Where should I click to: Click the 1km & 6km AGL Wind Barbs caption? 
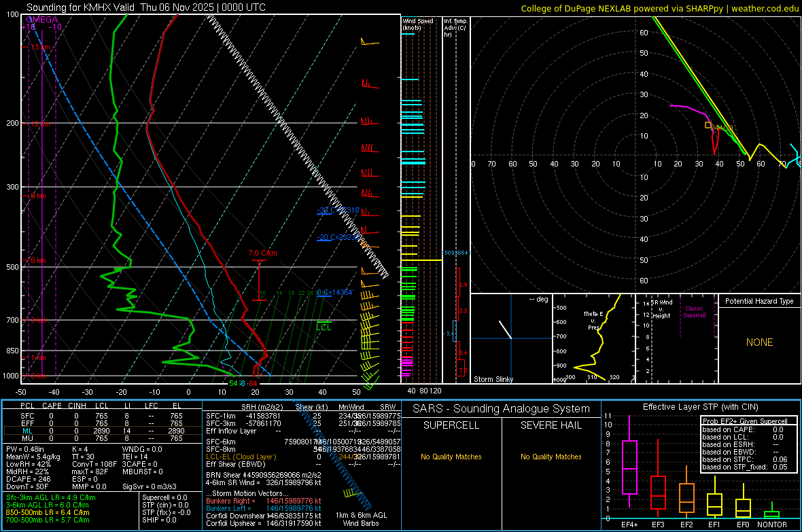click(x=361, y=519)
